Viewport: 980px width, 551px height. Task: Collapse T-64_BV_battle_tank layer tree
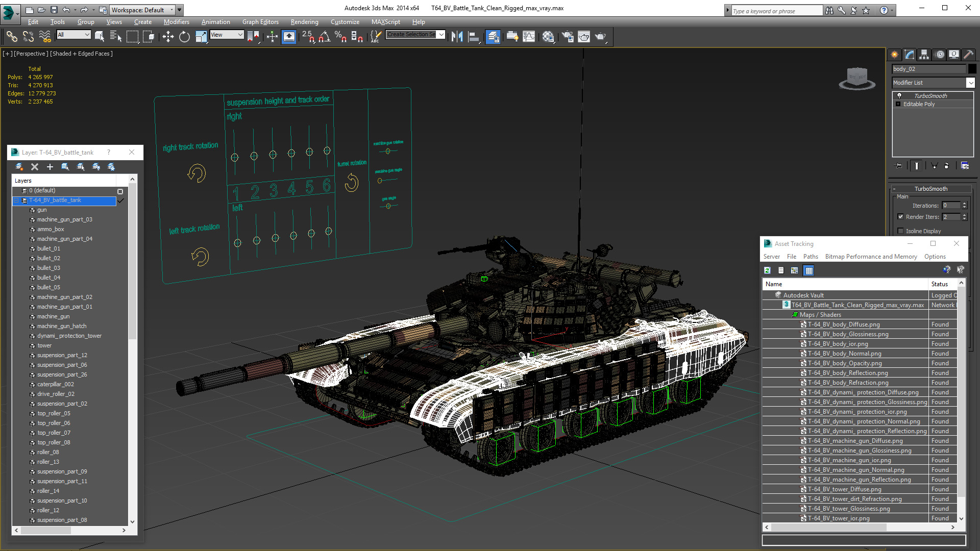tap(16, 201)
